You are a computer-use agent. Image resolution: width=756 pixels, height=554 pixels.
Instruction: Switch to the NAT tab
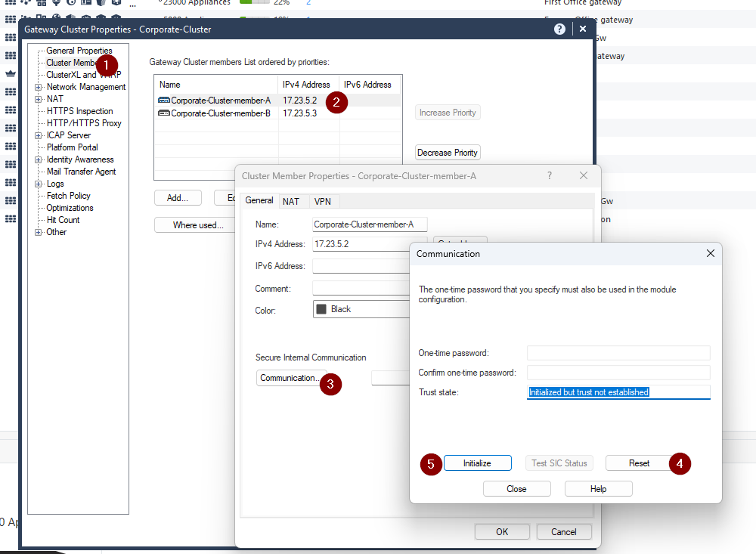[x=292, y=201]
